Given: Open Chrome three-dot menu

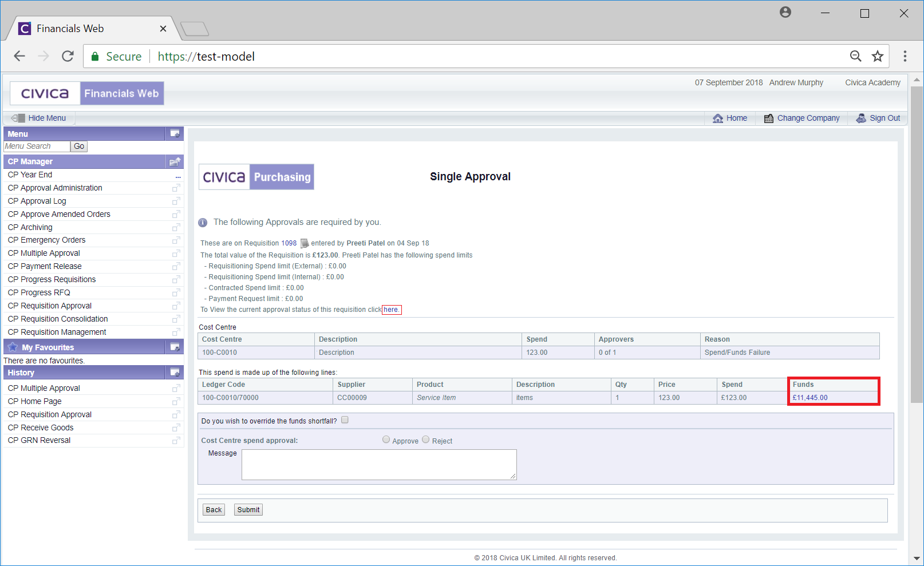Looking at the screenshot, I should click(x=905, y=56).
